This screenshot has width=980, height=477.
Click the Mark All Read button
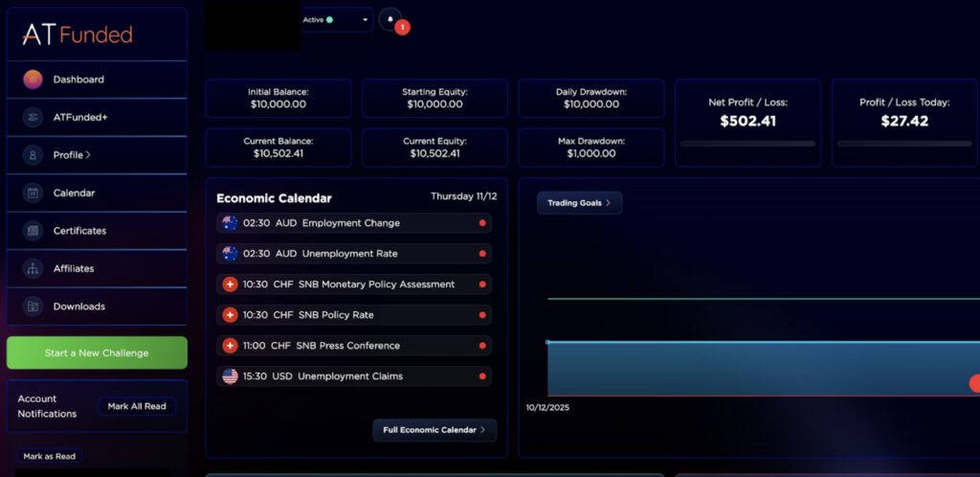[137, 406]
